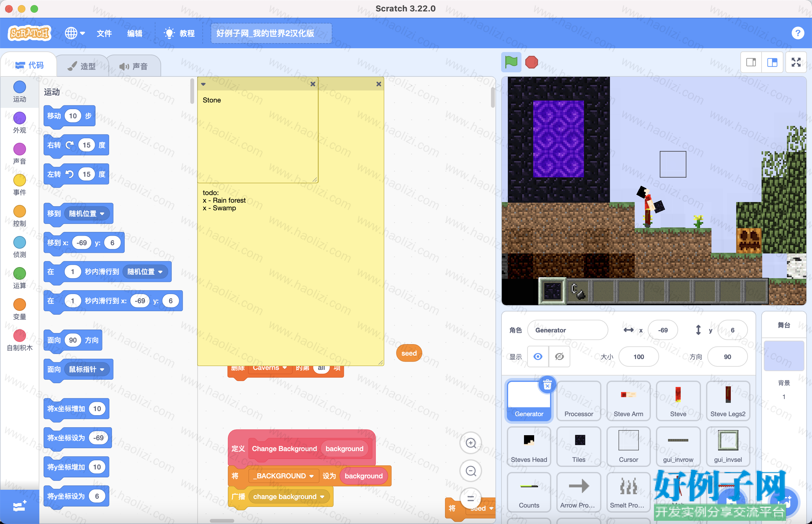812x524 pixels.
Task: Open the 造型 (Costumes) tab
Action: pyautogui.click(x=82, y=66)
